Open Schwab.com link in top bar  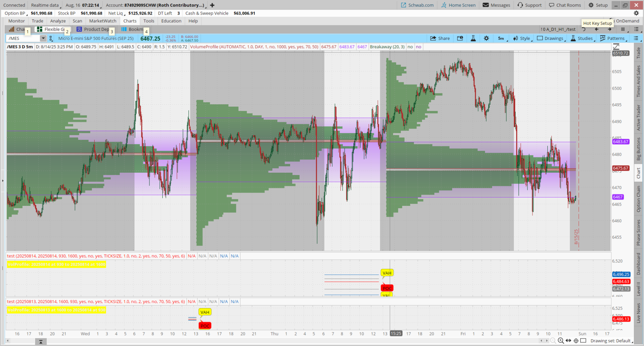point(417,5)
